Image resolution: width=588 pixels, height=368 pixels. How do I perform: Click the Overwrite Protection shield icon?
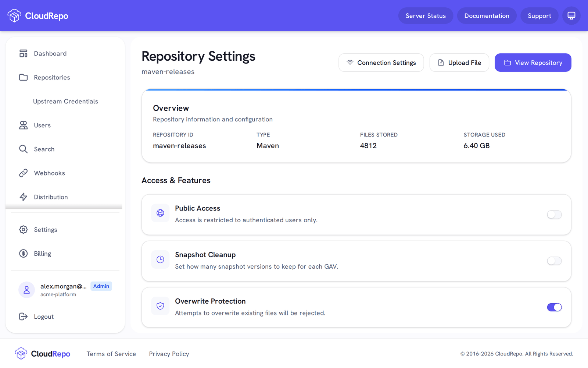[160, 306]
